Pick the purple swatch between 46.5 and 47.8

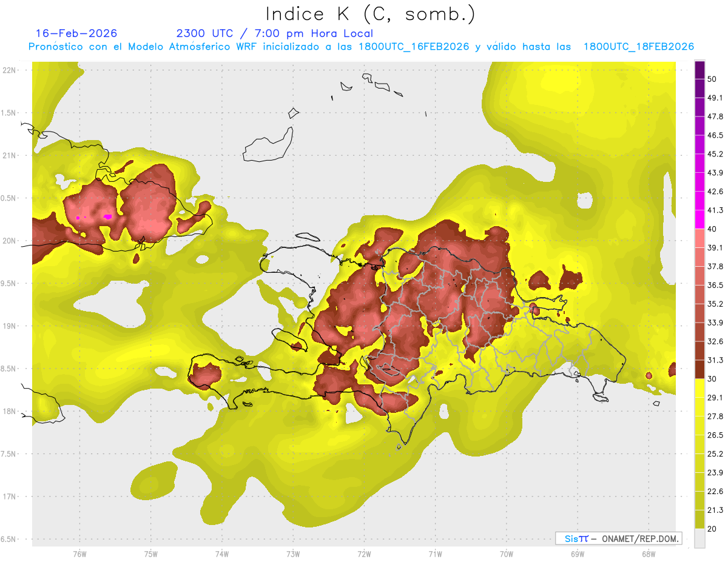tap(699, 126)
